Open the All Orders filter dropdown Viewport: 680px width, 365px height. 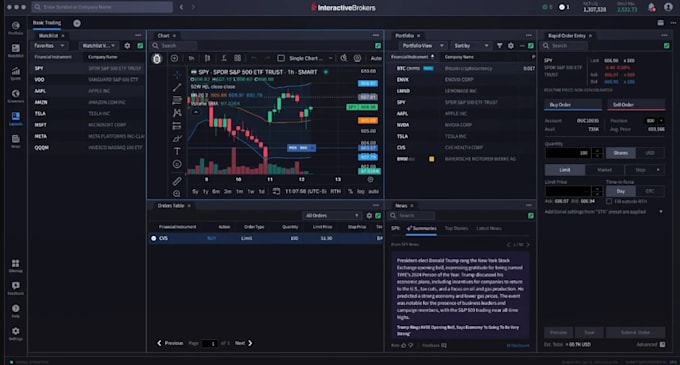pyautogui.click(x=332, y=215)
